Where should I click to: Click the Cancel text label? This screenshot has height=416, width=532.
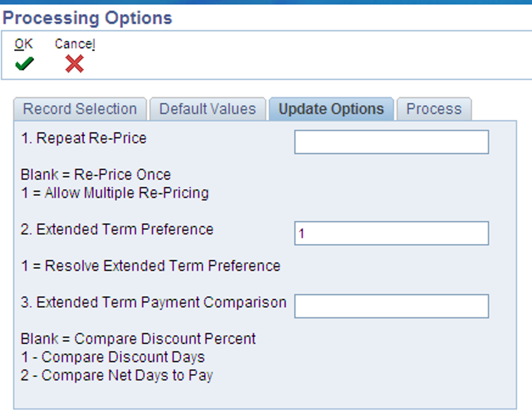[x=75, y=44]
